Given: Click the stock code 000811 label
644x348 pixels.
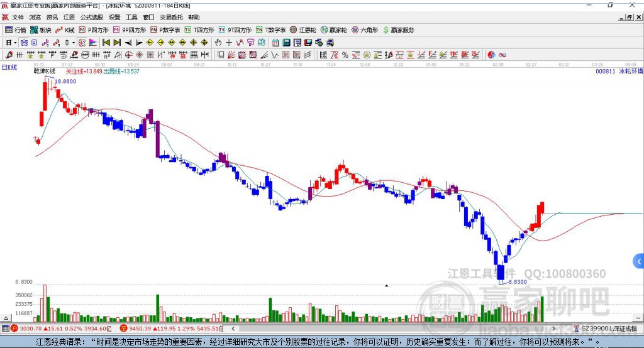Looking at the screenshot, I should pyautogui.click(x=606, y=71).
